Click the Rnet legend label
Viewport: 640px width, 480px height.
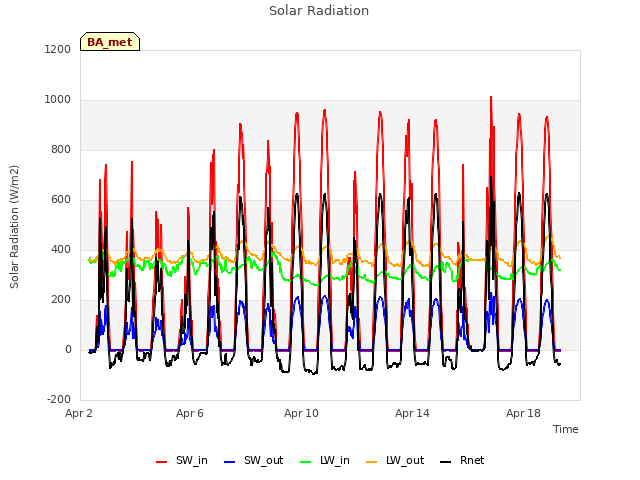472,461
